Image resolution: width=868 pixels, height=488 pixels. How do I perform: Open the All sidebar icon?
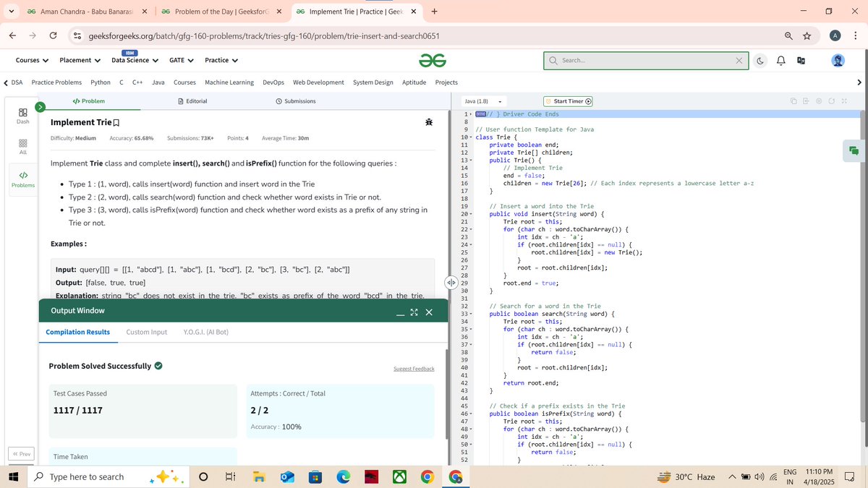(x=23, y=147)
